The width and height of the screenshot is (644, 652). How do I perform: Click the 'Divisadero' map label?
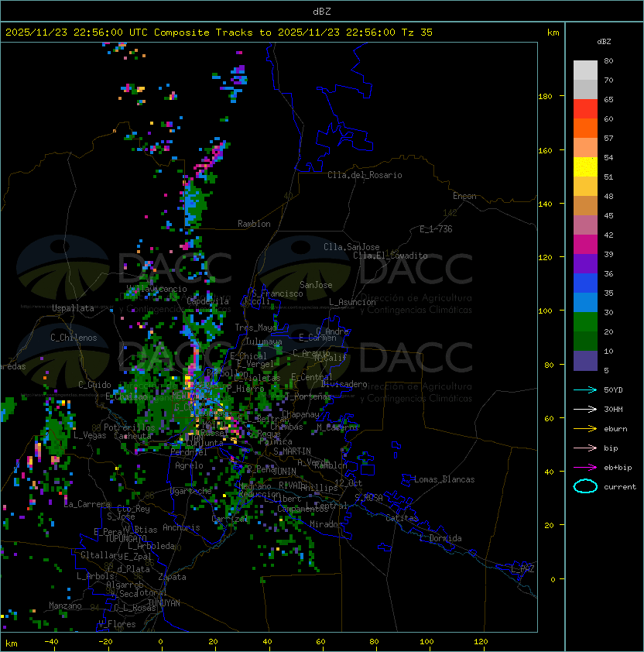point(344,384)
